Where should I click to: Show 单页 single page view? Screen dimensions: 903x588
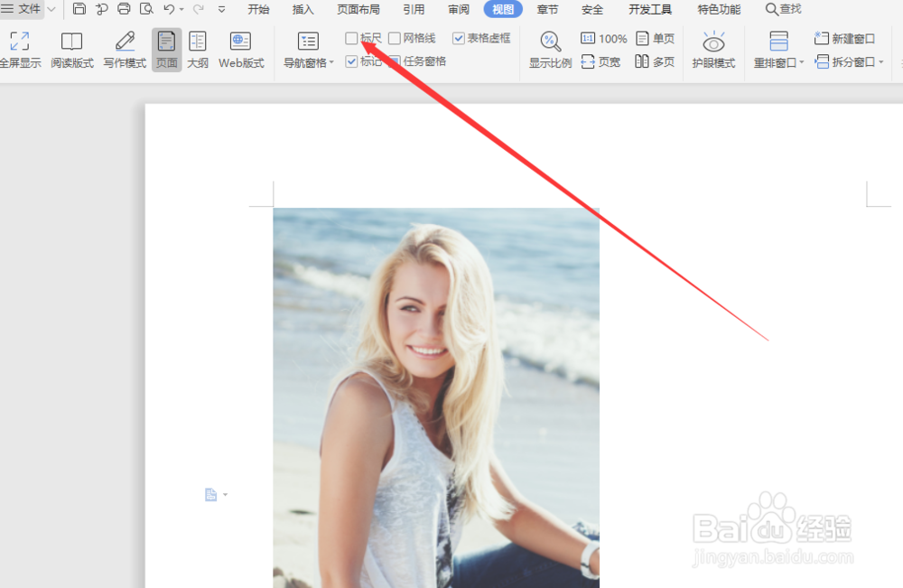coord(655,39)
